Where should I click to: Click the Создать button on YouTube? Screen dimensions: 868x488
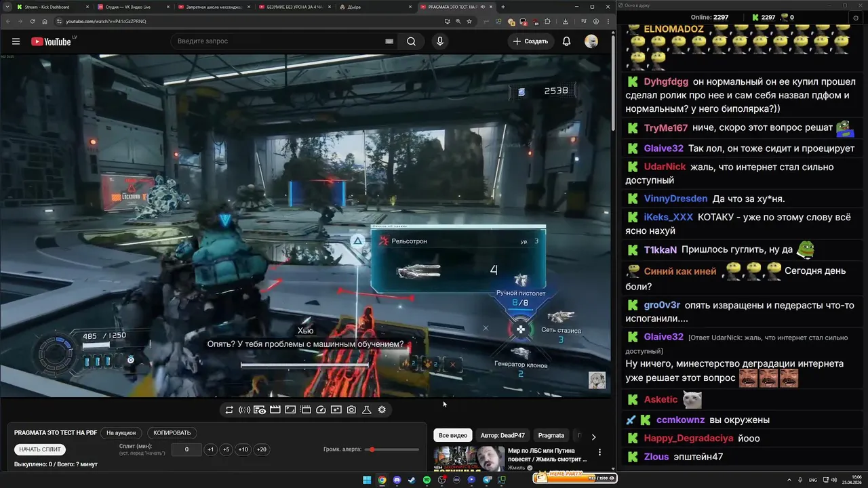531,41
